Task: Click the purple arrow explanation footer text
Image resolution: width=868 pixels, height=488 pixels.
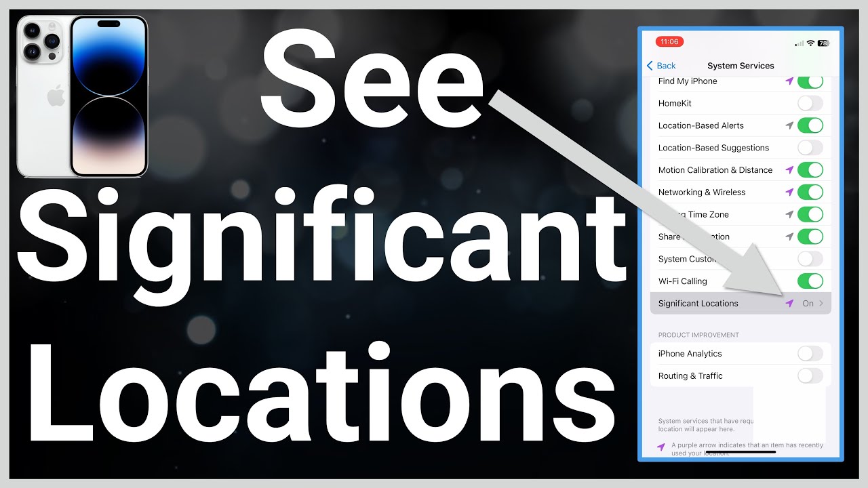Action: click(747, 449)
